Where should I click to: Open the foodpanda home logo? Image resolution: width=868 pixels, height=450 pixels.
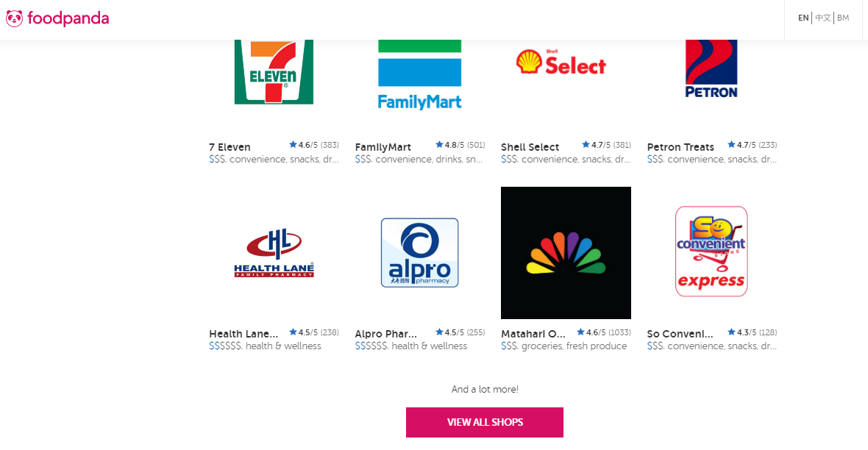click(x=57, y=19)
